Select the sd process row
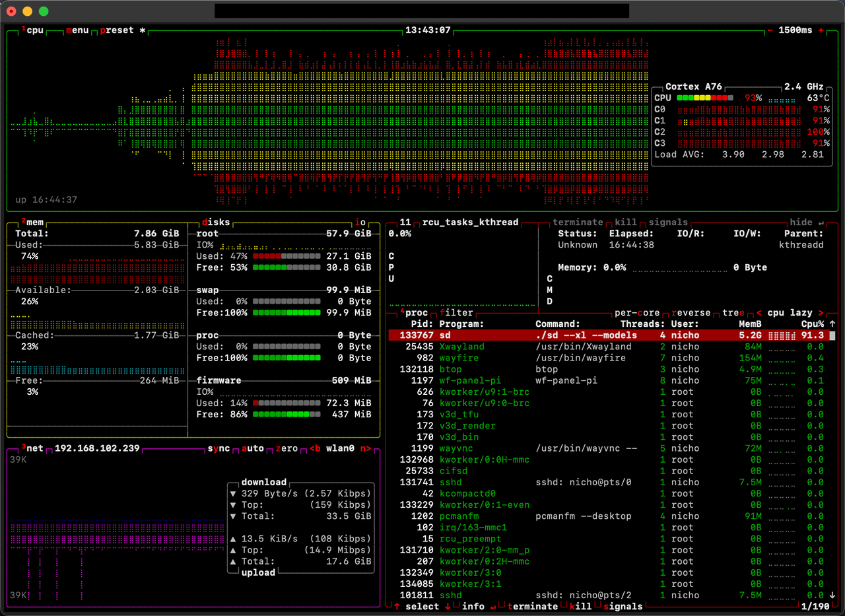Screen dimensions: 845x616 (609, 335)
